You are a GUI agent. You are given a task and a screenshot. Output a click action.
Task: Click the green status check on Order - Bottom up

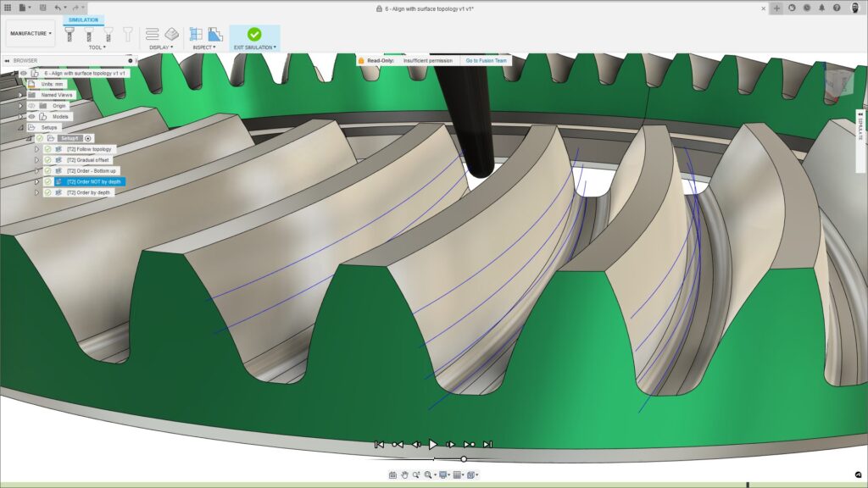pyautogui.click(x=47, y=171)
